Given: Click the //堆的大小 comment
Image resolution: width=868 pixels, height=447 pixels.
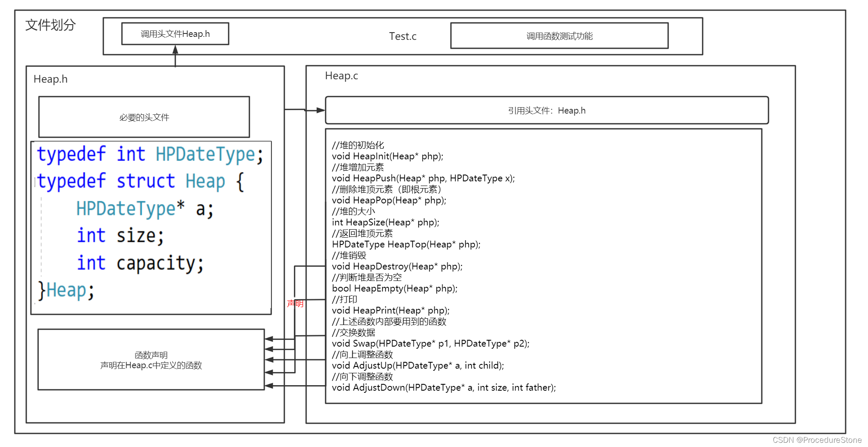Looking at the screenshot, I should 354,211.
